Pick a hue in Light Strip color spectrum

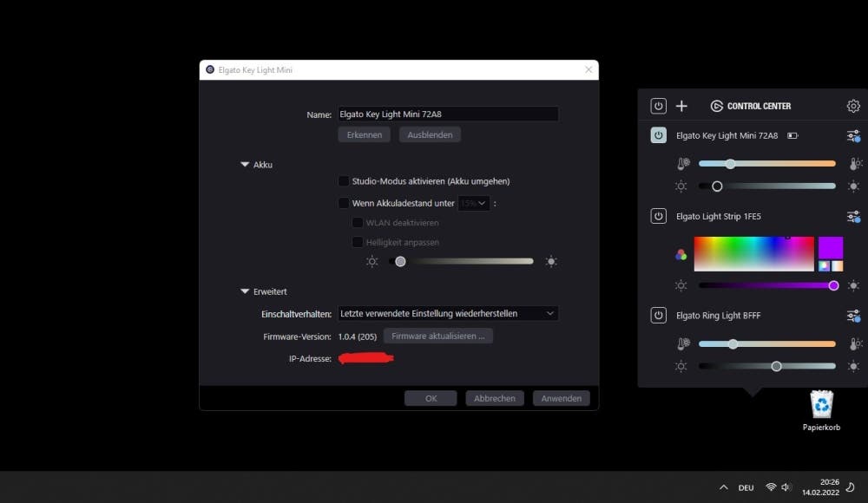[754, 254]
